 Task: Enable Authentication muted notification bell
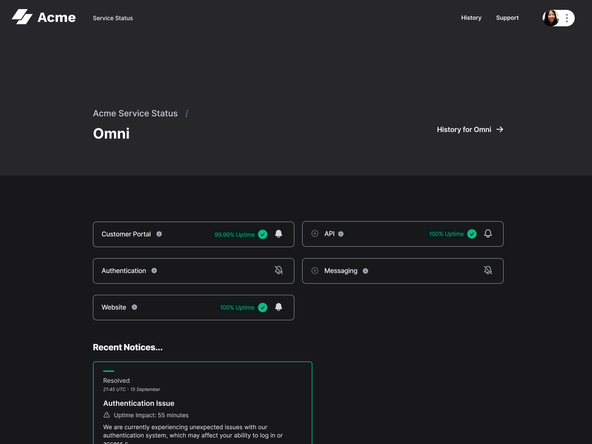[x=279, y=270]
